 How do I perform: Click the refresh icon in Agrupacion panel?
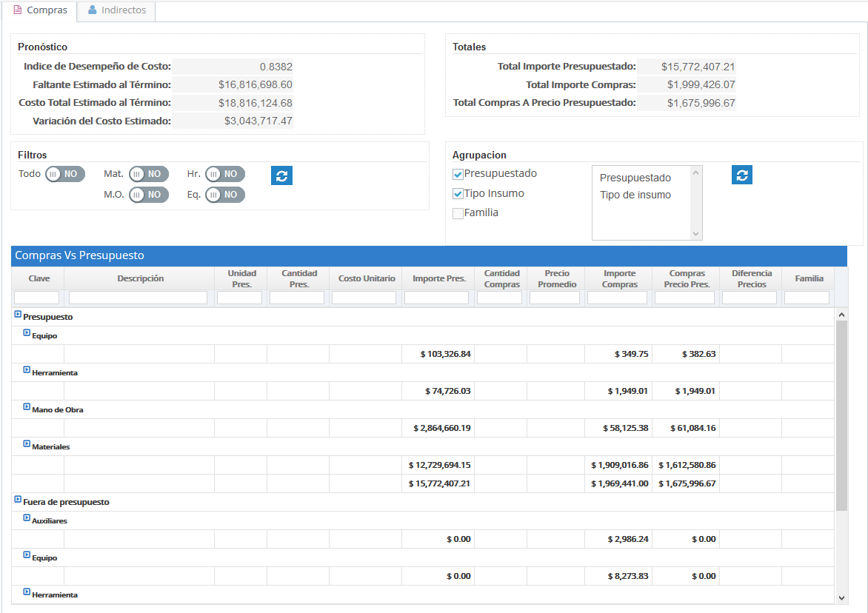pyautogui.click(x=742, y=175)
